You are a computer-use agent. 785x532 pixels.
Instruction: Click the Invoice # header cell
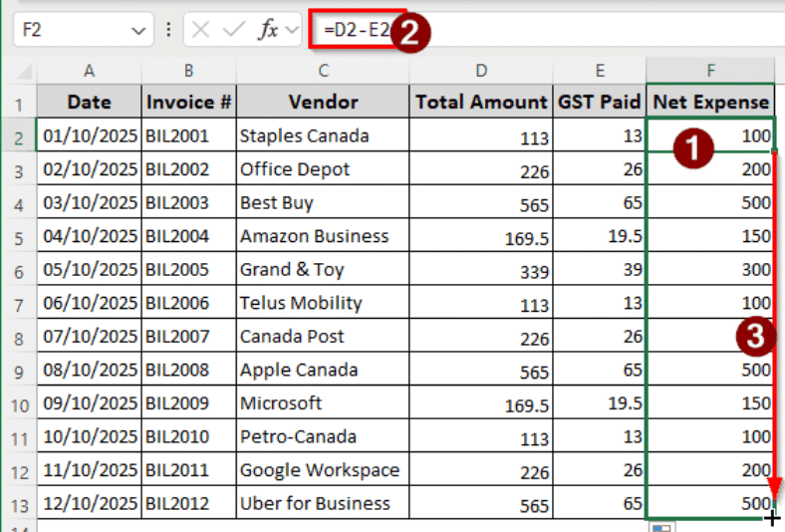188,102
